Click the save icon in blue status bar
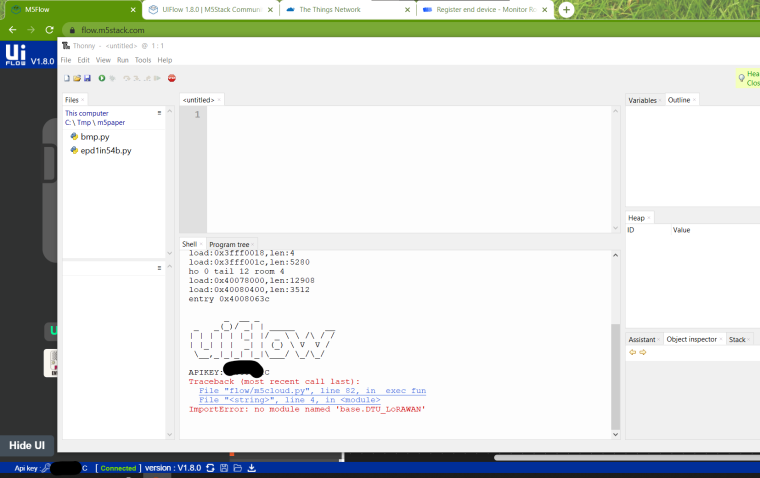Viewport: 760px width, 478px height. pyautogui.click(x=224, y=468)
